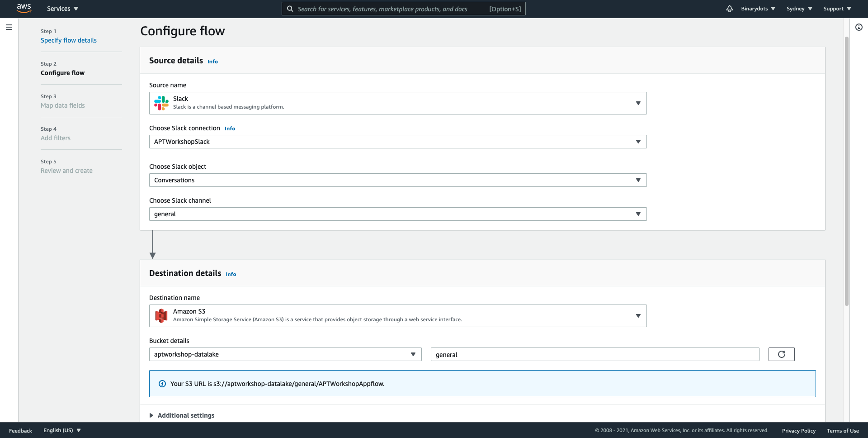The width and height of the screenshot is (868, 438).
Task: Click the Review and create step label
Action: pos(66,171)
